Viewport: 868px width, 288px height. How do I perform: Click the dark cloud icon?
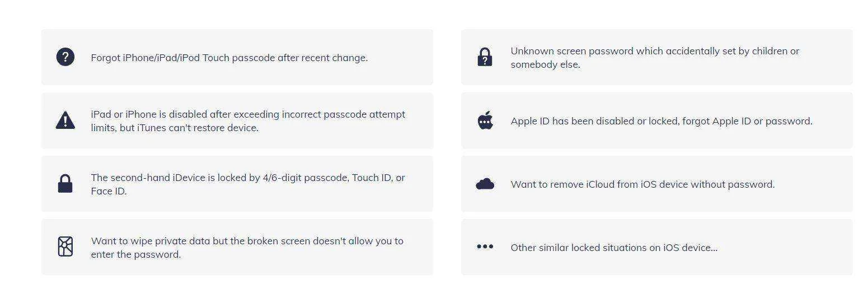pyautogui.click(x=485, y=184)
